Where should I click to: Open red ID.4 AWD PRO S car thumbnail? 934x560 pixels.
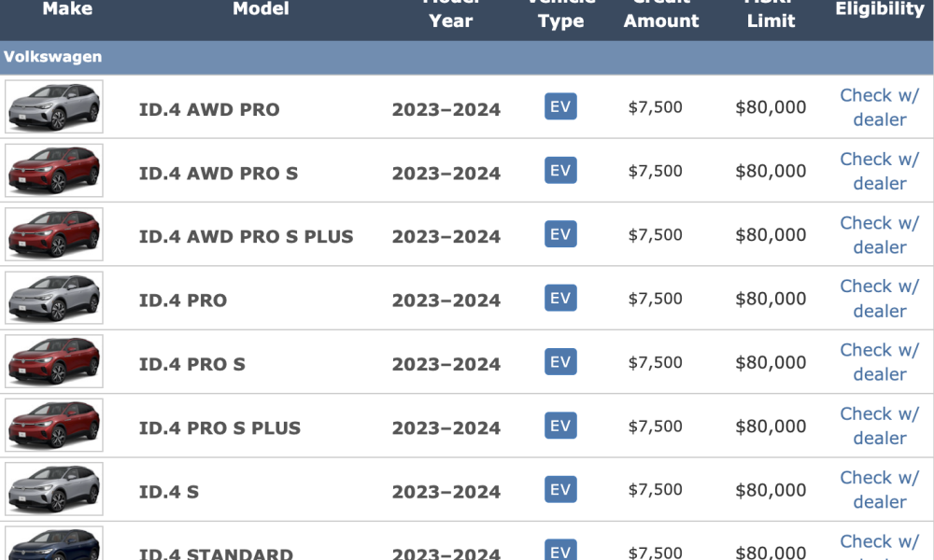click(x=54, y=170)
